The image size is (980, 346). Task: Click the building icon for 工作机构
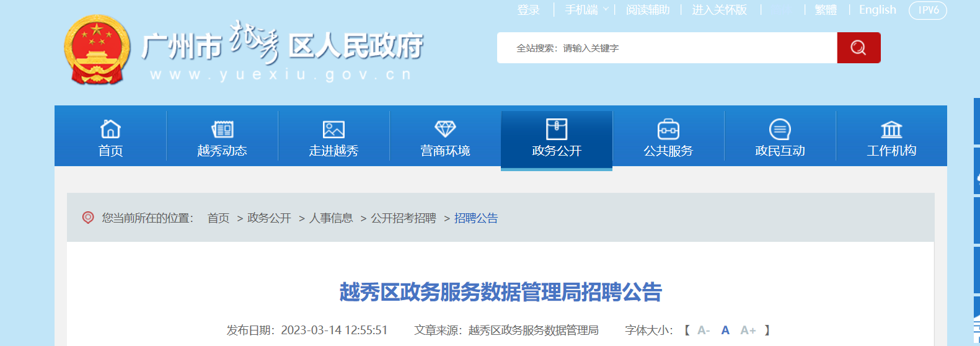click(x=891, y=129)
